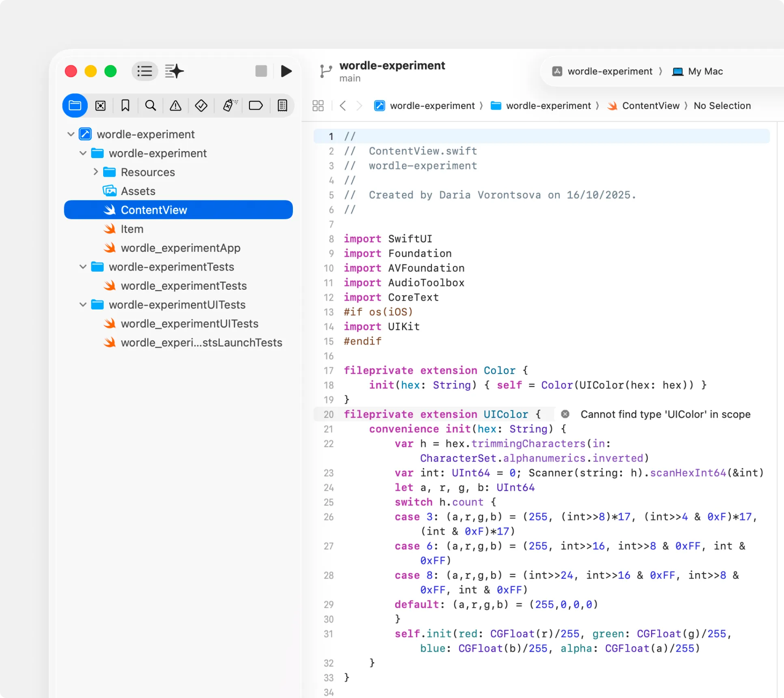Click the 'ContentView.swift' comment line

tap(410, 151)
